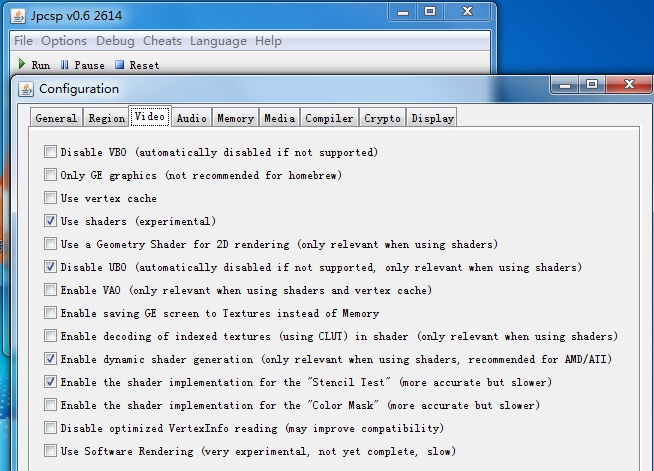This screenshot has width=654, height=471.
Task: Open the Cheats menu
Action: point(162,41)
